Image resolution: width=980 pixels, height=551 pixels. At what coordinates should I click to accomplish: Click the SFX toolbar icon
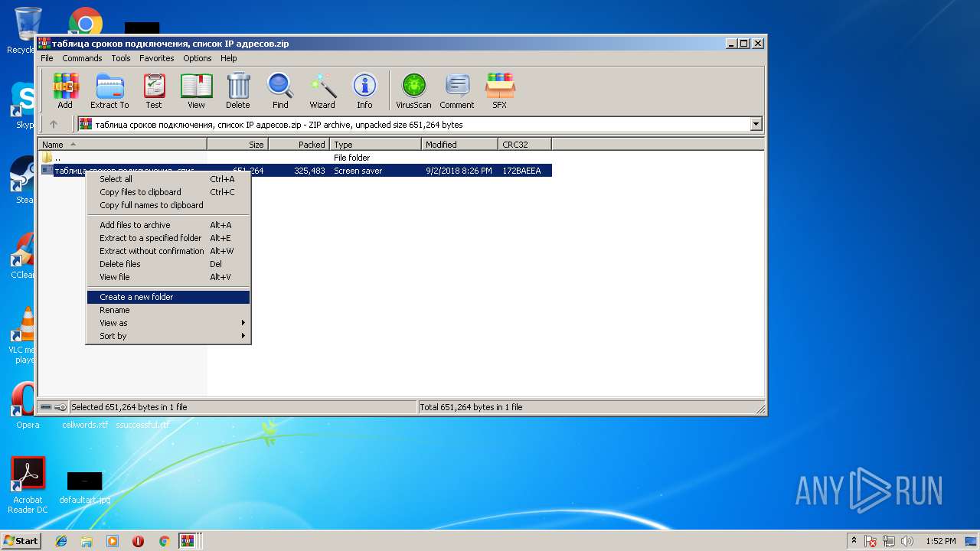[499, 91]
